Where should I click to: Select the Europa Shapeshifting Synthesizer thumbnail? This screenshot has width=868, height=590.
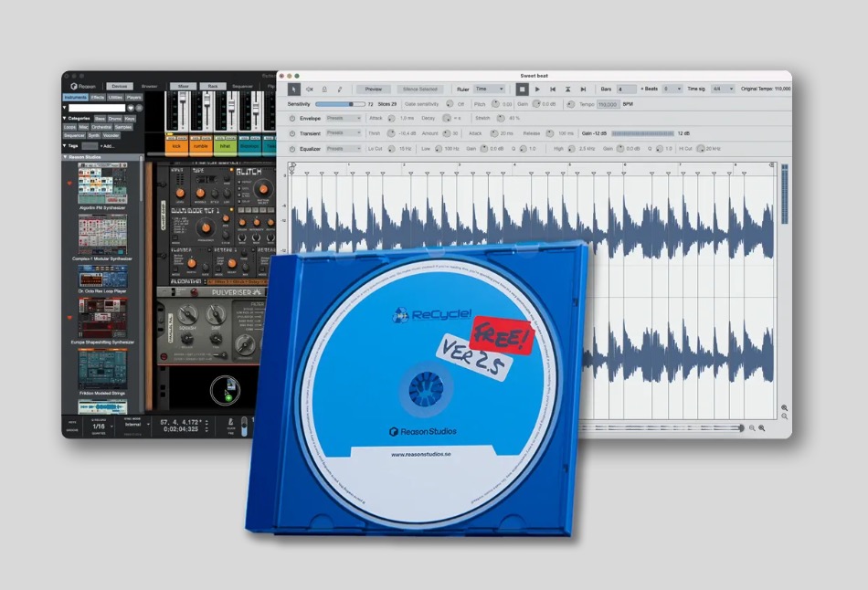pyautogui.click(x=102, y=318)
